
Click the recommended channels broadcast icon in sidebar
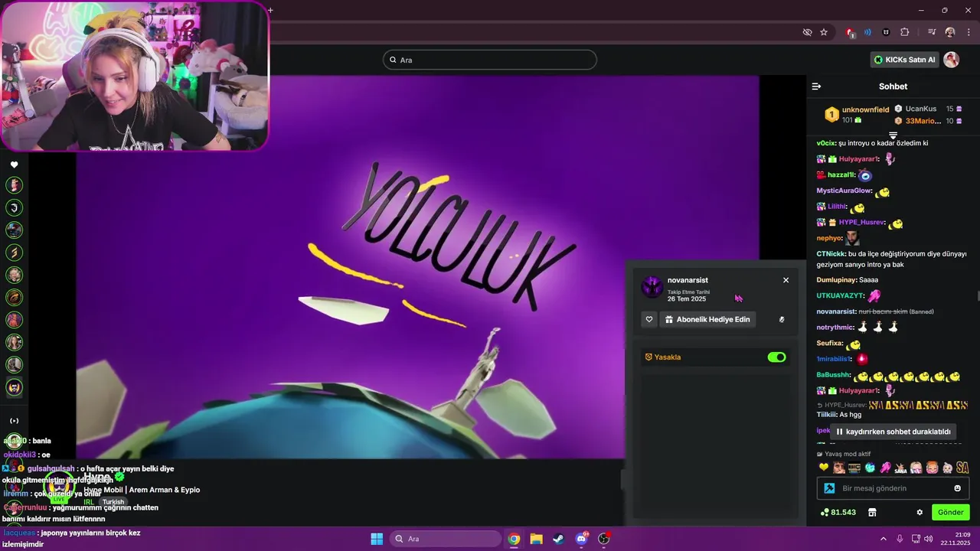click(x=14, y=420)
